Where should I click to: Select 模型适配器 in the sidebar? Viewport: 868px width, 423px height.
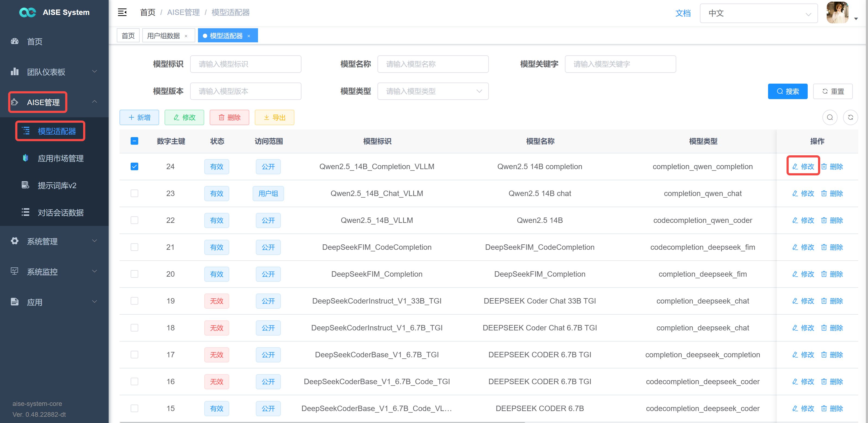tap(57, 131)
